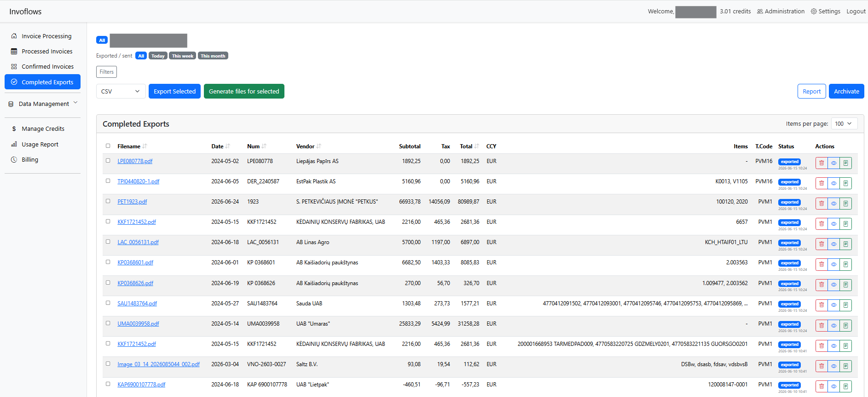Delete the KAP6900107778.pdf row
Viewport: 868px width, 397px height.
[x=822, y=386]
